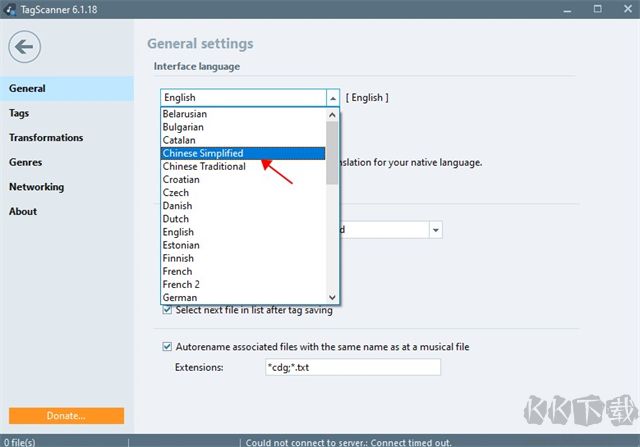Viewport: 640px width, 447px height.
Task: Pick Chinese Traditional language
Action: click(243, 166)
